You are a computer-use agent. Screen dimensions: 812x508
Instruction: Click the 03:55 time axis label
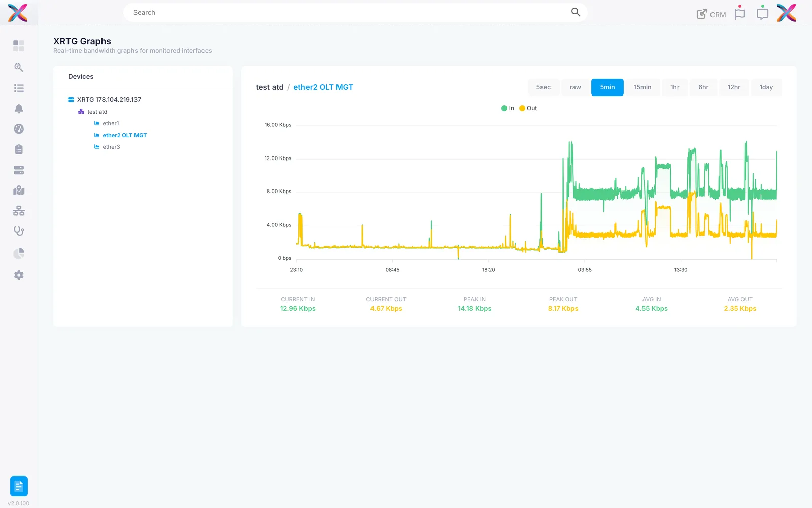(585, 270)
